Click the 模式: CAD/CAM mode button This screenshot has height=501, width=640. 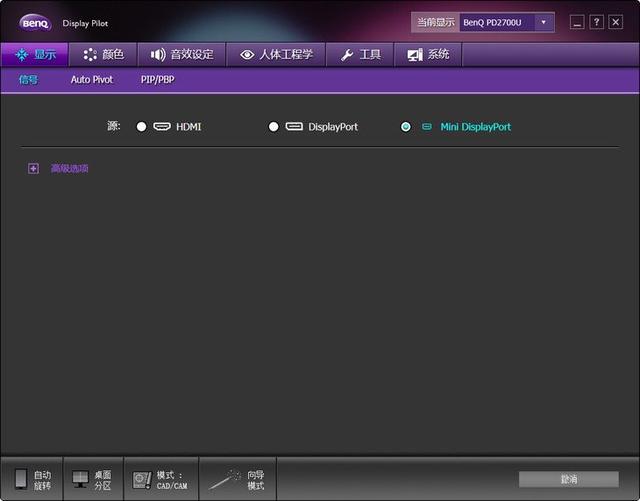(x=161, y=479)
